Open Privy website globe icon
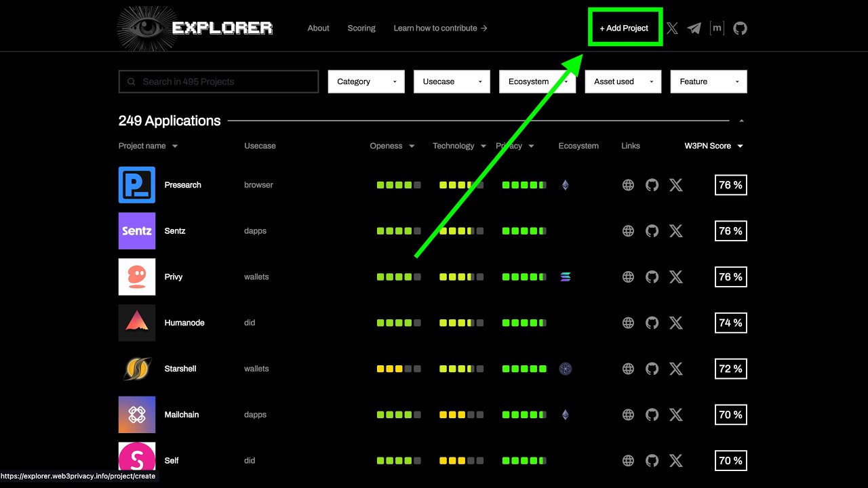The image size is (868, 488). click(x=629, y=277)
